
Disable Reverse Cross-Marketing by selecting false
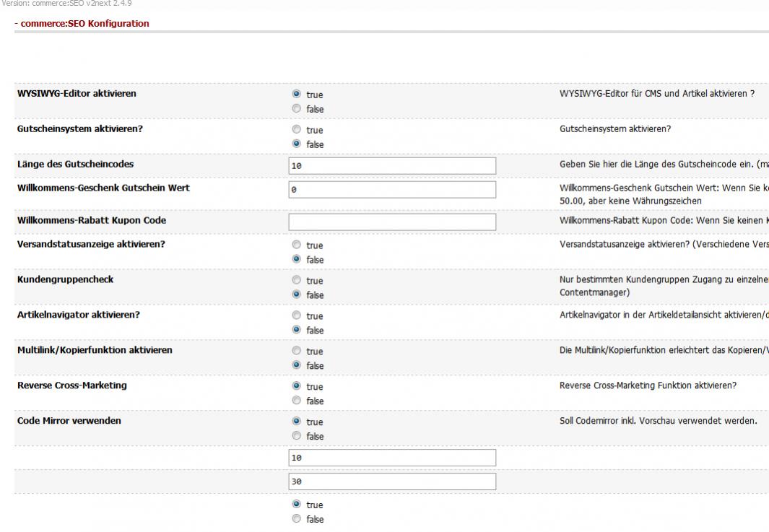(x=296, y=401)
